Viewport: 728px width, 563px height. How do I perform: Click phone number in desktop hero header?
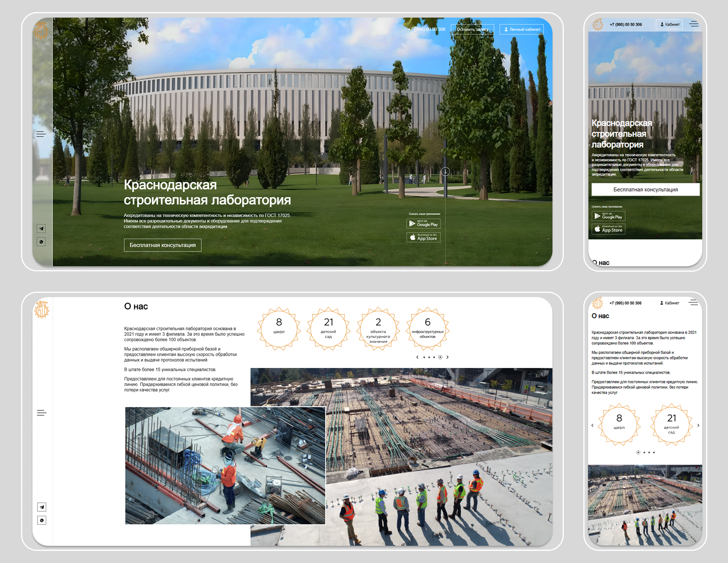tap(427, 29)
